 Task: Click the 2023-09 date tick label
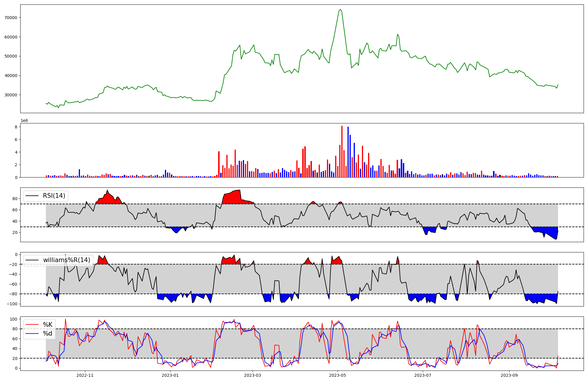[x=509, y=375]
